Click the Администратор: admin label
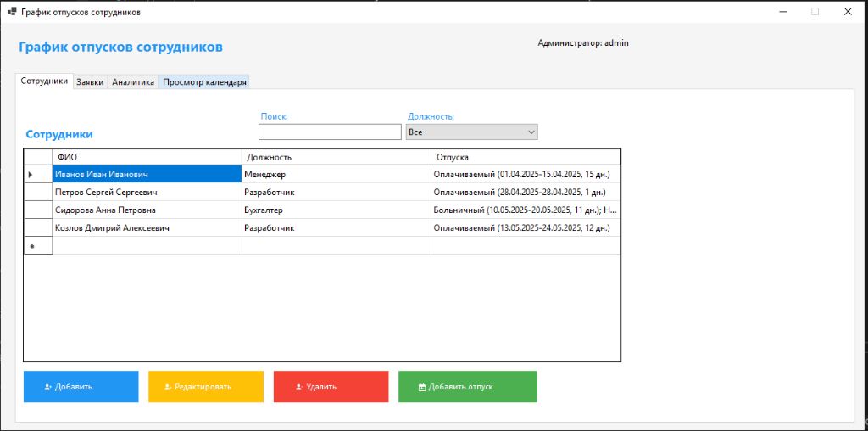 point(583,42)
